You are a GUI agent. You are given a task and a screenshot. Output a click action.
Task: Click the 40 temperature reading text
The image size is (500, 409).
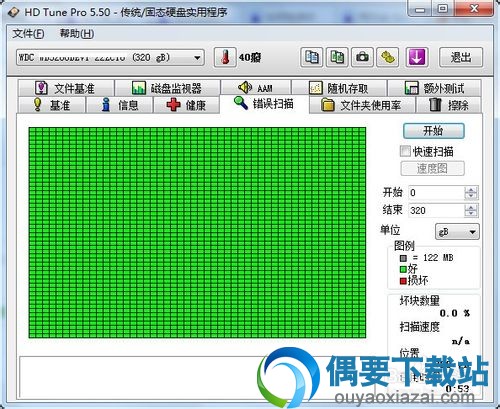coord(249,58)
